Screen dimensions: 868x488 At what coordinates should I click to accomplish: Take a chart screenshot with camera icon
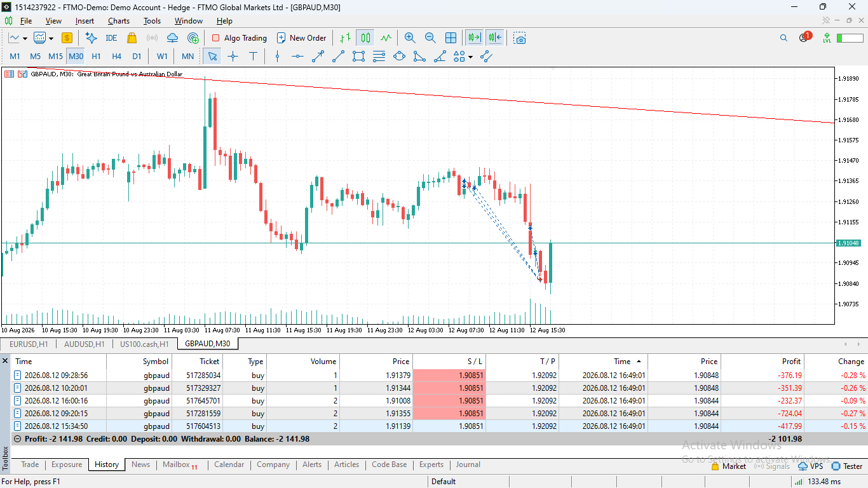(520, 38)
